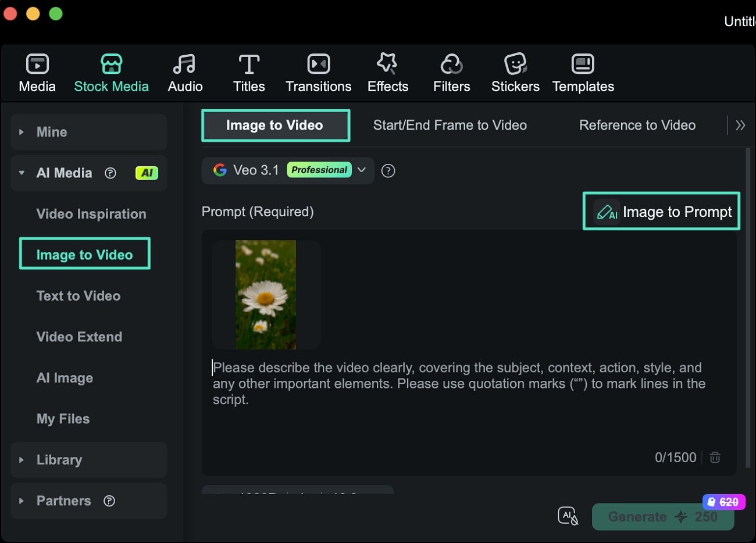Click the 0/1500 character counter
This screenshot has width=756, height=543.
676,458
